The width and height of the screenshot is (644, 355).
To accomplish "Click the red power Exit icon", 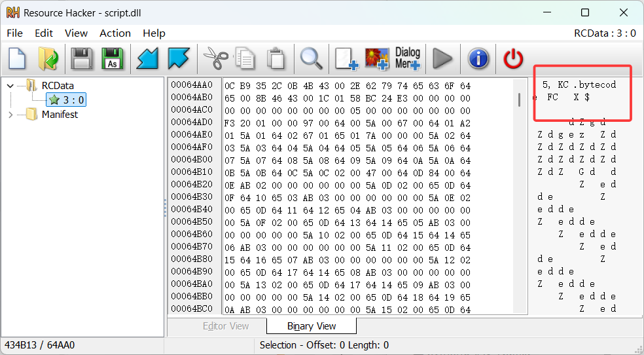I will pos(513,58).
